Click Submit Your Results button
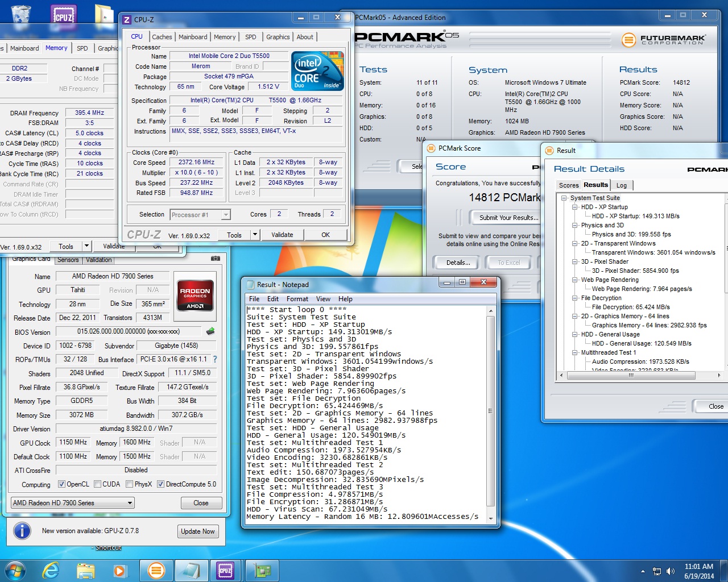This screenshot has height=582, width=728. (506, 218)
